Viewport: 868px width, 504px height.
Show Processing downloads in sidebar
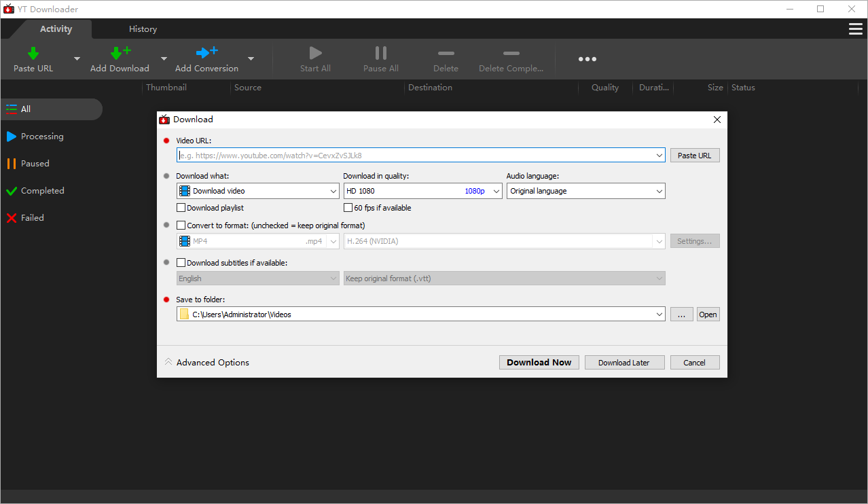(x=42, y=137)
